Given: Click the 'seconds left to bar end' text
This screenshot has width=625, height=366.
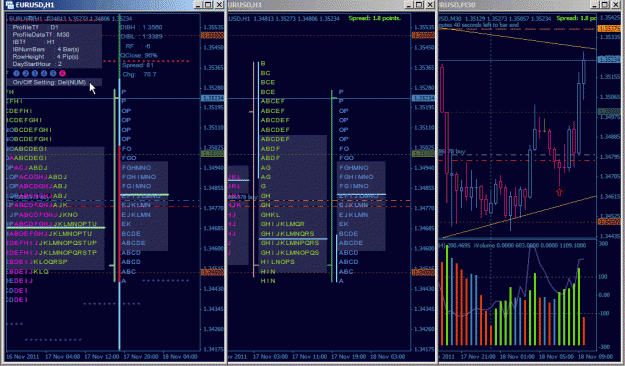Looking at the screenshot, I should (x=490, y=25).
